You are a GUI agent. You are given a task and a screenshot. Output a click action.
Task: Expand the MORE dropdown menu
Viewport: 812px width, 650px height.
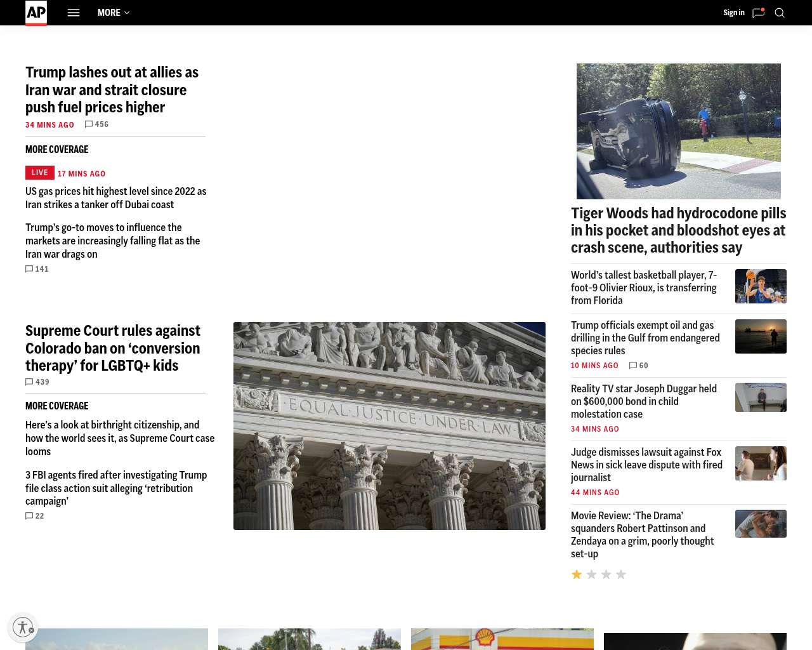[x=114, y=13]
